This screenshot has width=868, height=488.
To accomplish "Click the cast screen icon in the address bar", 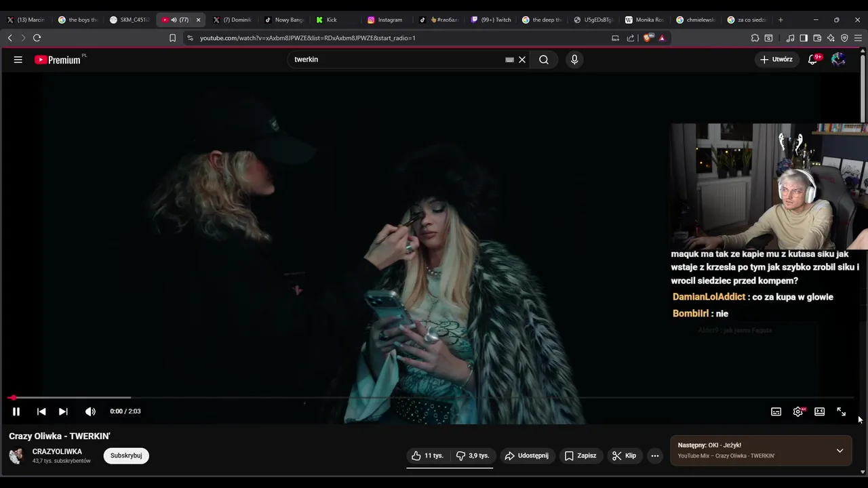I will 616,38.
